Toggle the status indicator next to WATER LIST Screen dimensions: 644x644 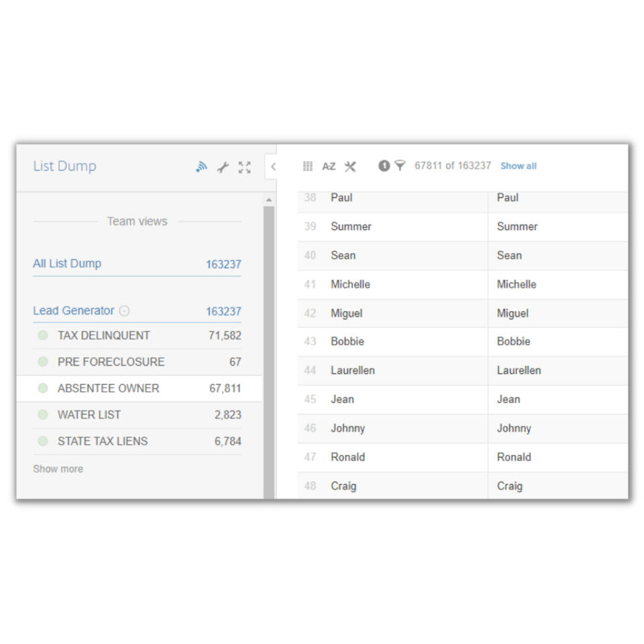(x=42, y=415)
